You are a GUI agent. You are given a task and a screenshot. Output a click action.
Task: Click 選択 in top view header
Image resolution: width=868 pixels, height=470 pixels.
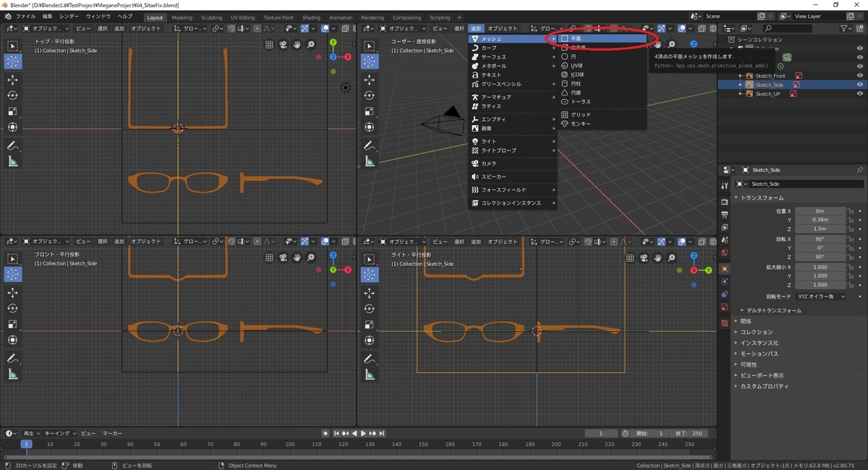tap(103, 28)
